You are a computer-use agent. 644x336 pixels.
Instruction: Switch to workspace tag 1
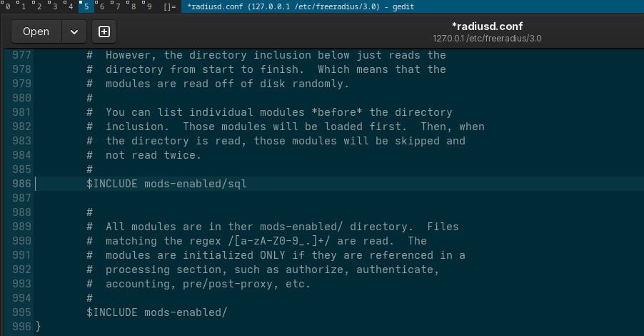coord(23,6)
